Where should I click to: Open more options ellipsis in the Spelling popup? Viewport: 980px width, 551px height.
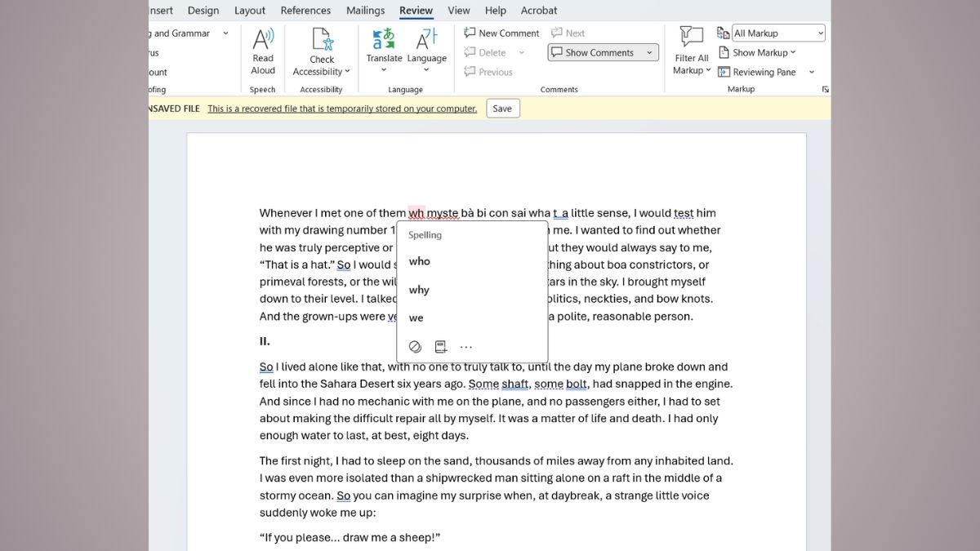point(466,347)
